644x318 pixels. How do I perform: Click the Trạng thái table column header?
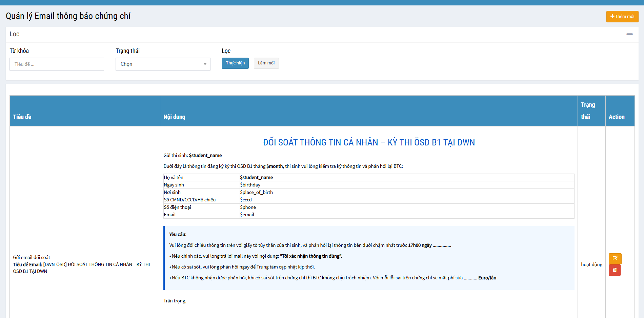tap(588, 111)
